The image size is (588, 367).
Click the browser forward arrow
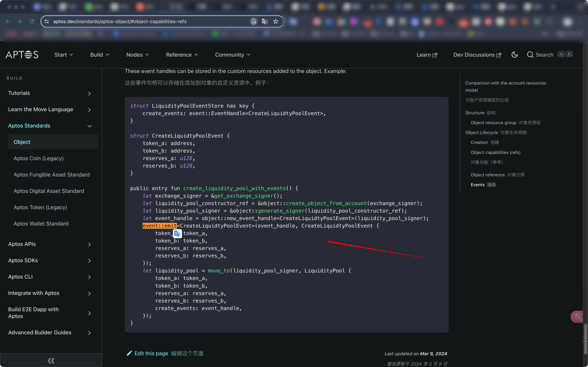point(20,21)
